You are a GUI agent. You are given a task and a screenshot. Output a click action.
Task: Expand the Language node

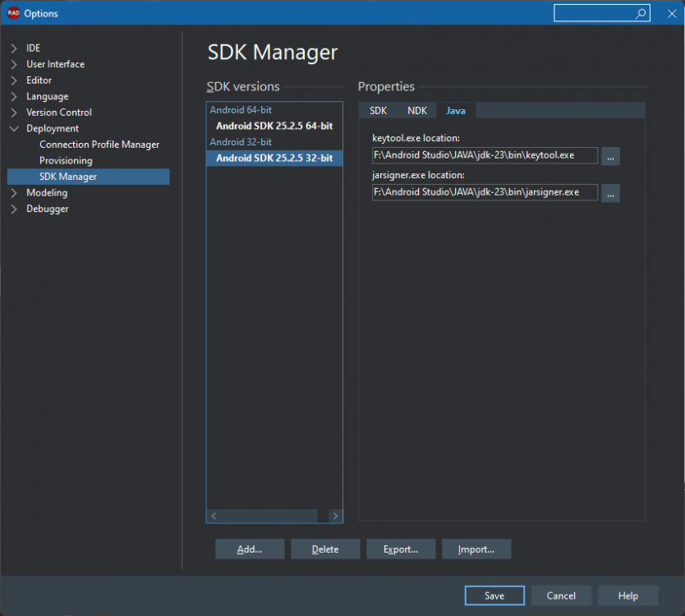click(14, 97)
